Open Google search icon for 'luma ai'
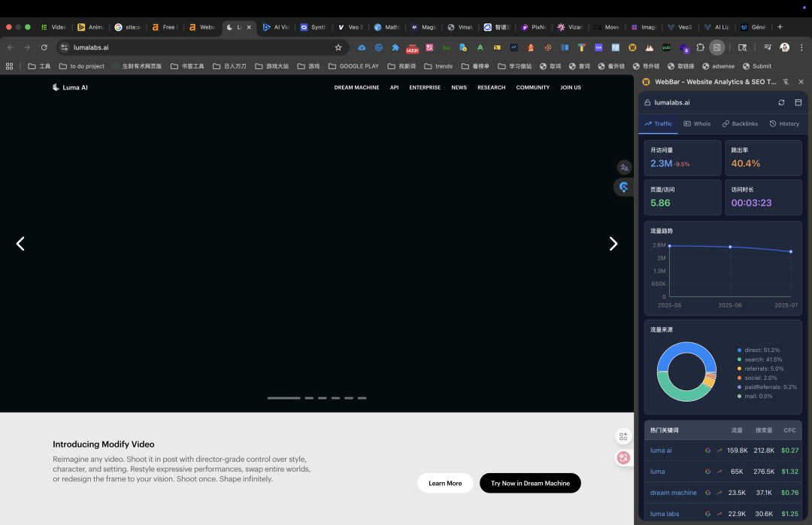Screen dimensions: 812x525 pyautogui.click(x=707, y=451)
